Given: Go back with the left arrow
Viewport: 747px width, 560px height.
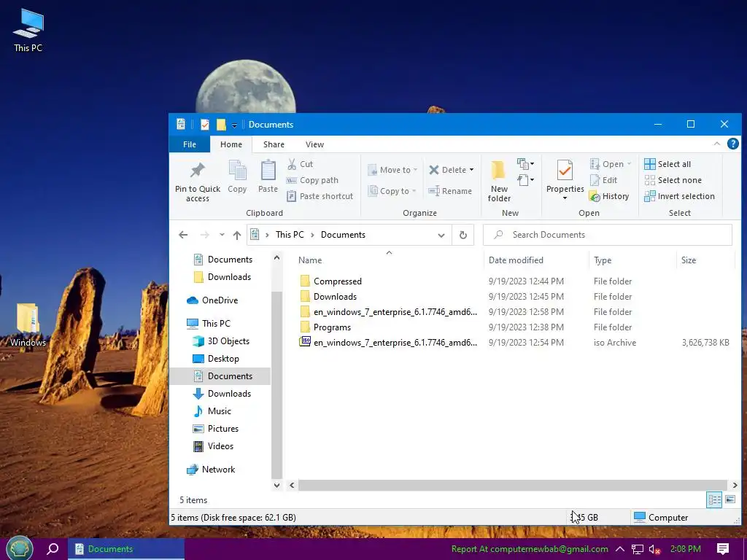Looking at the screenshot, I should [183, 235].
